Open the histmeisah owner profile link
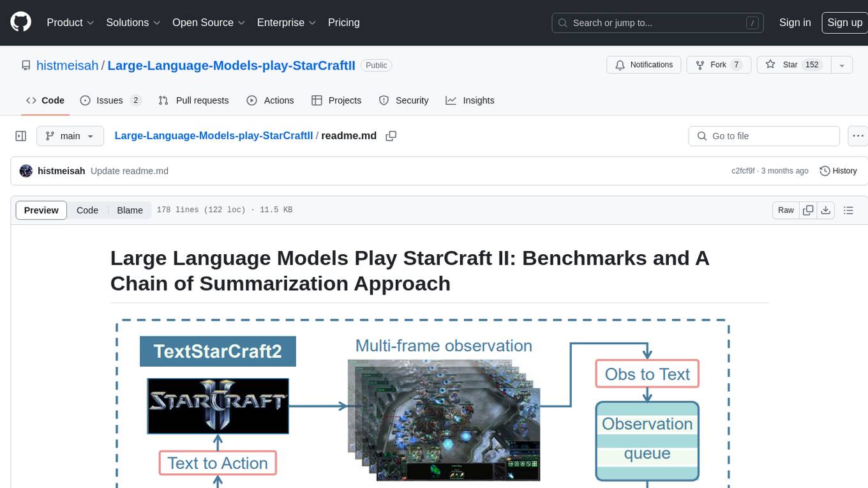 click(x=68, y=65)
